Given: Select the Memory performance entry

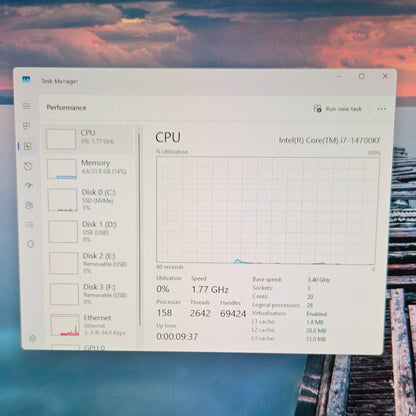Looking at the screenshot, I should pos(89,169).
